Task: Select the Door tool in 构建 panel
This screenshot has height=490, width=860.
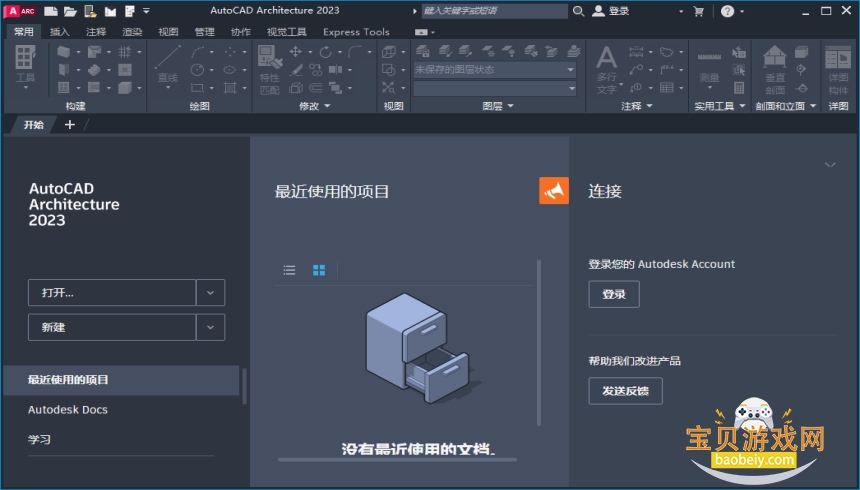Action: [64, 70]
